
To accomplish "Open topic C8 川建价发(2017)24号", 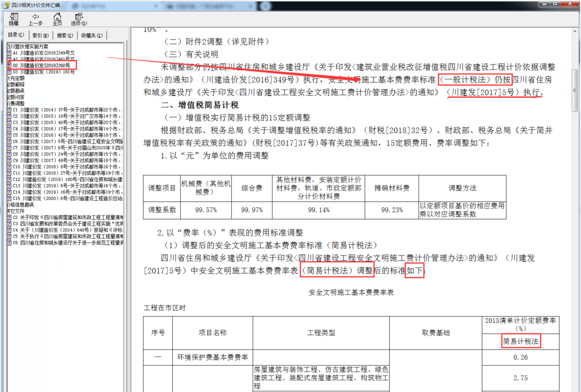I will click(x=68, y=154).
